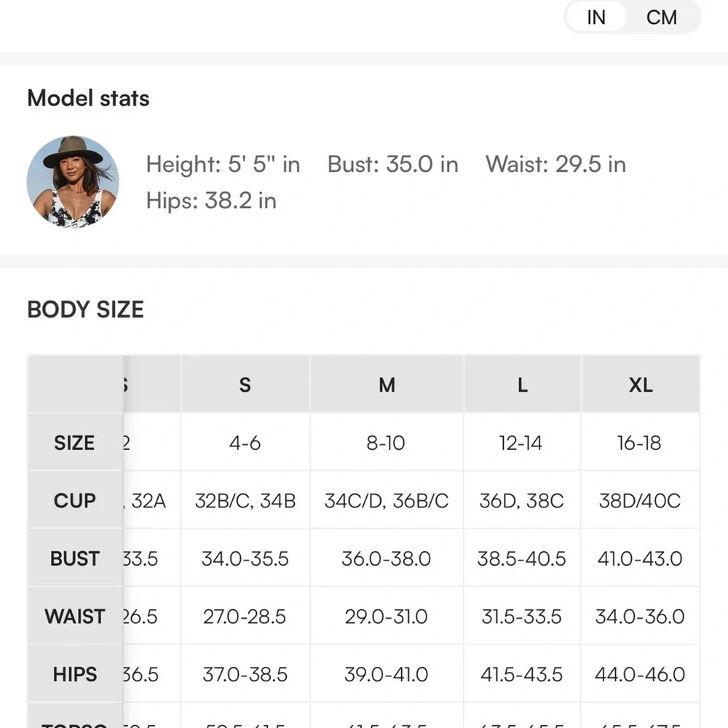Click the 34.0-35.5 bust cell

[x=245, y=558]
